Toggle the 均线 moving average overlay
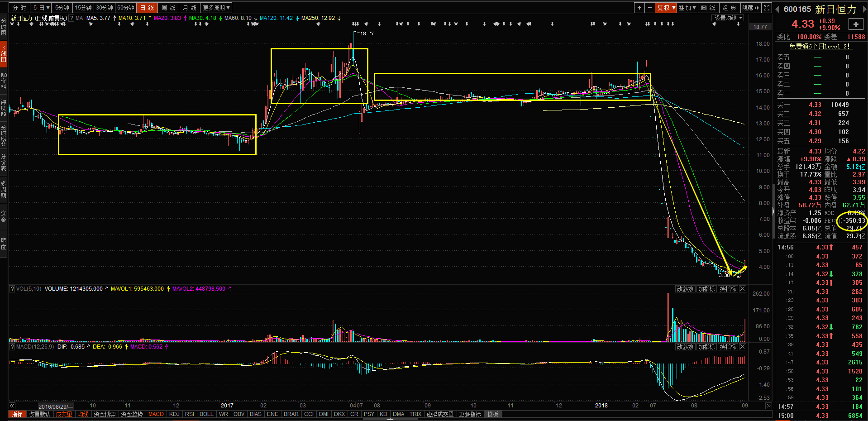This screenshot has width=868, height=421. [x=83, y=414]
